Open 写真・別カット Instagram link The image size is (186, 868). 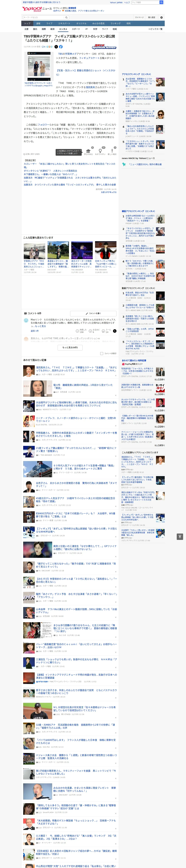tap(86, 72)
